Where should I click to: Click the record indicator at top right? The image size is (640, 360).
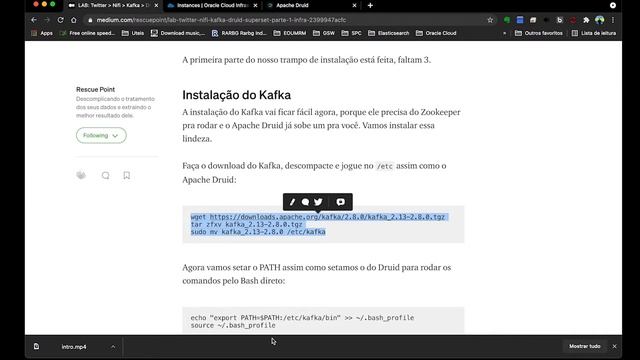coord(613,5)
